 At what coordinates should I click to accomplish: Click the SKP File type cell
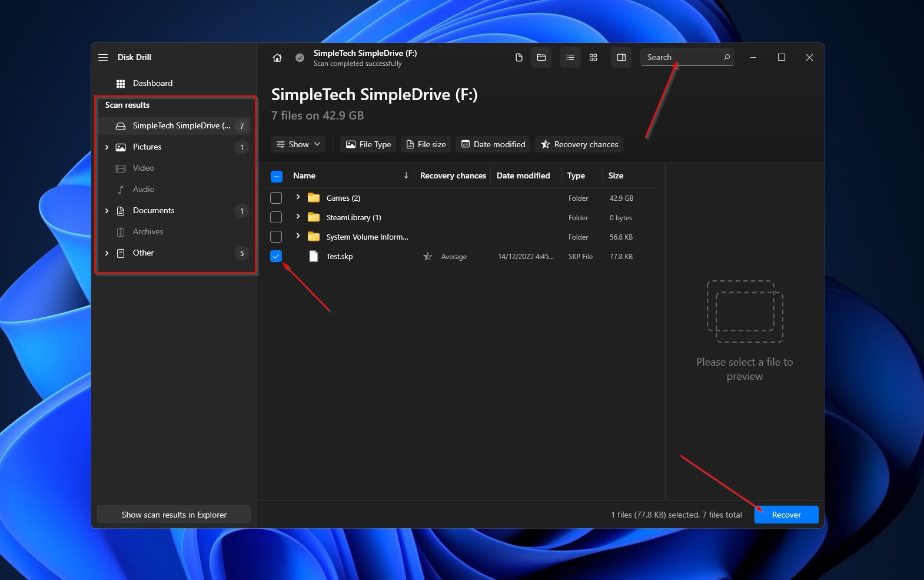click(580, 257)
